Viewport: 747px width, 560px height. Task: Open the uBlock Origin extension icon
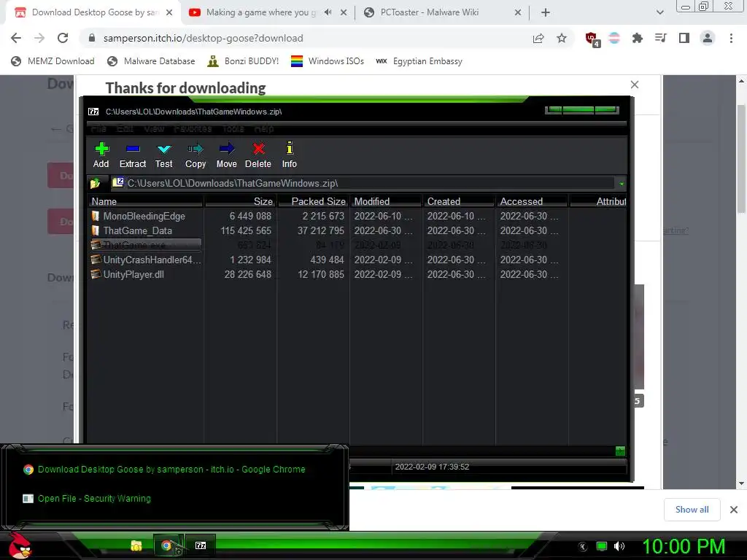[x=592, y=39]
